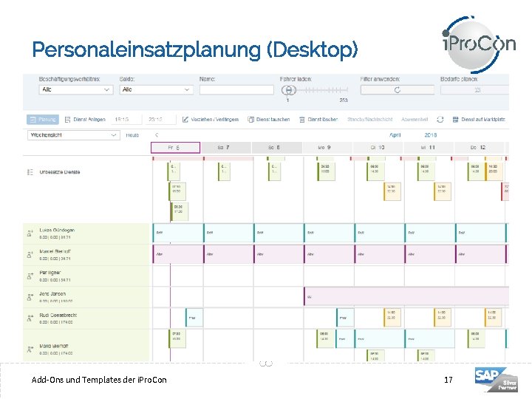
Task: Click the April month link
Action: pos(395,135)
